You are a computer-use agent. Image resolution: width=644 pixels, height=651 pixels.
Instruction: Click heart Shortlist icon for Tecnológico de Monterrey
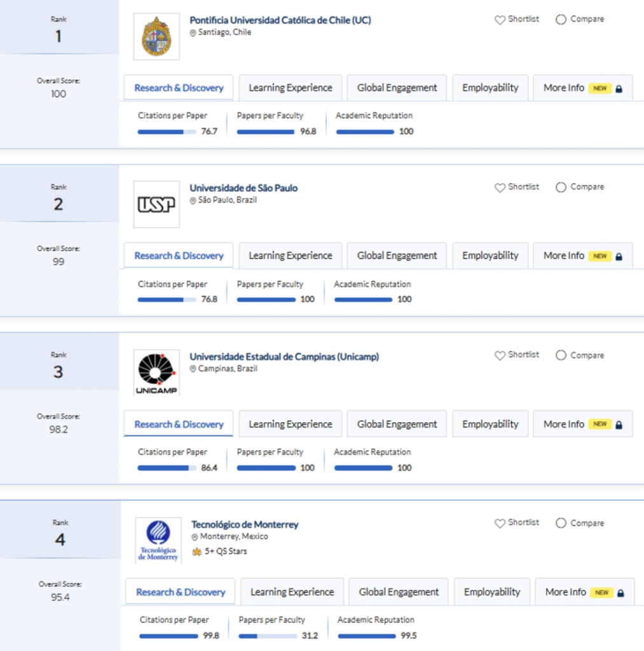(x=500, y=523)
